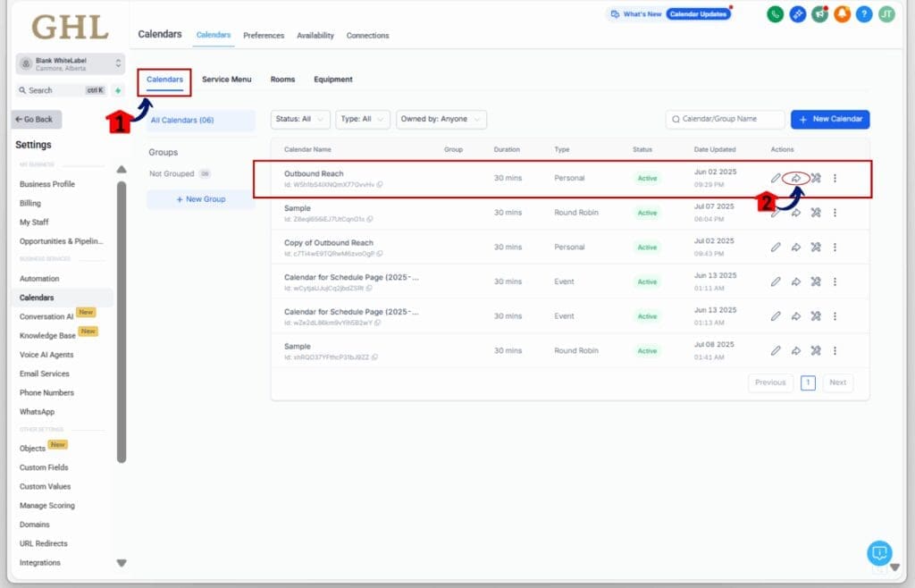The image size is (915, 588).
Task: Open more options for Jul 08 Sample calendar
Action: (835, 350)
